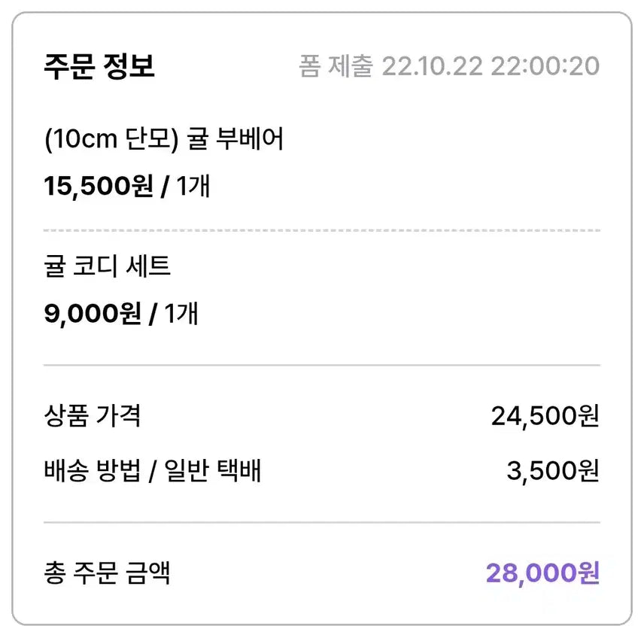Click the submission date 22.10.22
The height and width of the screenshot is (644, 644).
click(x=432, y=66)
